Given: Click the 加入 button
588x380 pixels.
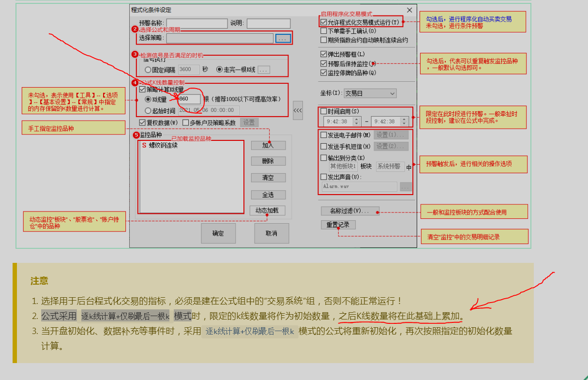Looking at the screenshot, I should (x=268, y=145).
